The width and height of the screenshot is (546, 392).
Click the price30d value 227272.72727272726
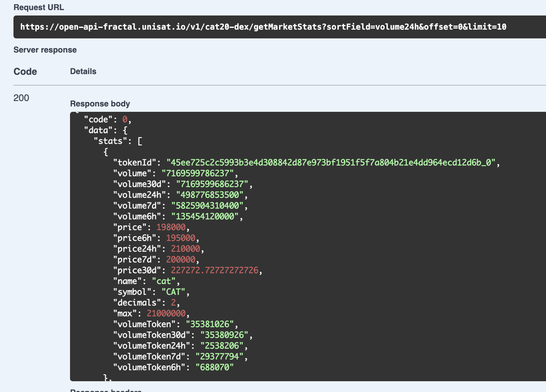pyautogui.click(x=214, y=270)
